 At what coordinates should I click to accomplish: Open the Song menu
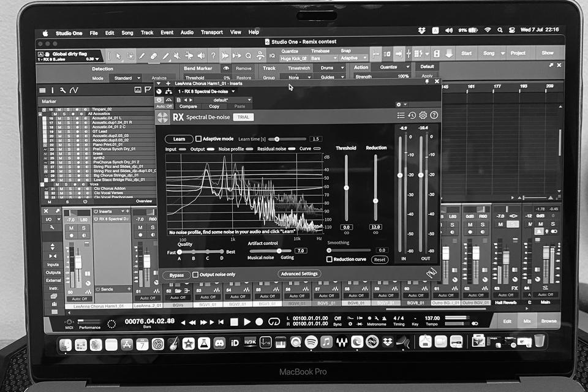click(x=127, y=32)
